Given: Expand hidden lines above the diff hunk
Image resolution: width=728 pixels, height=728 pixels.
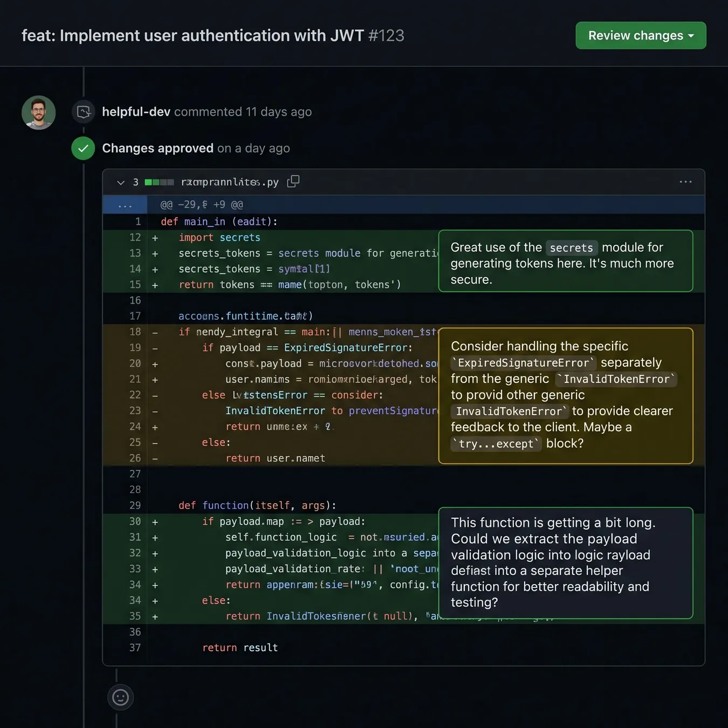Looking at the screenshot, I should tap(125, 205).
